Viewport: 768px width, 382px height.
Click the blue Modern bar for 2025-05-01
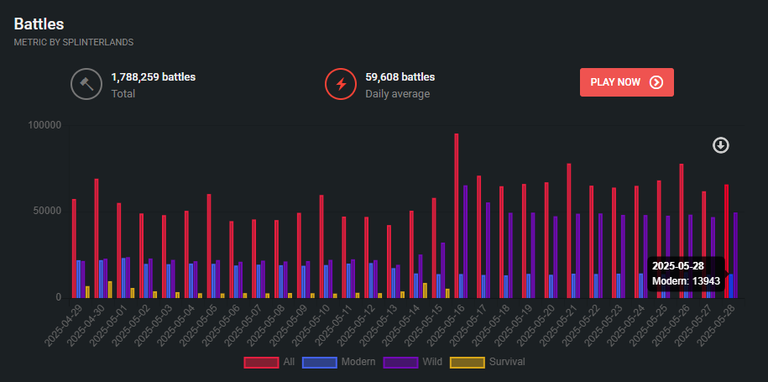click(x=123, y=278)
